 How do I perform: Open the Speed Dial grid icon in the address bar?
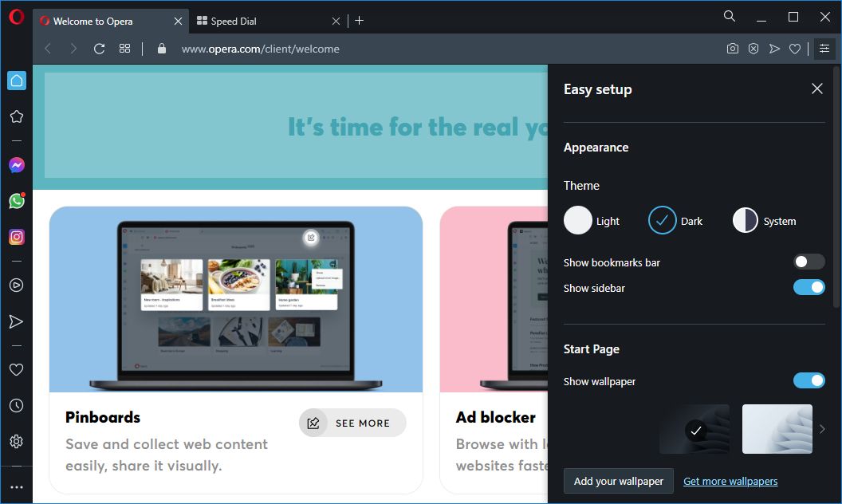pos(124,49)
